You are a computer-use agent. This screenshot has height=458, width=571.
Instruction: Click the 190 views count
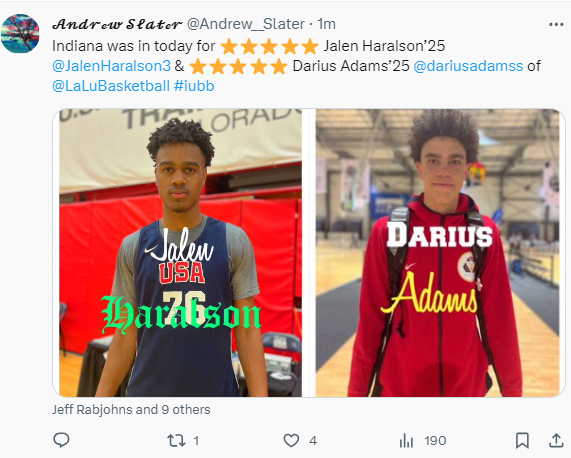coord(435,441)
